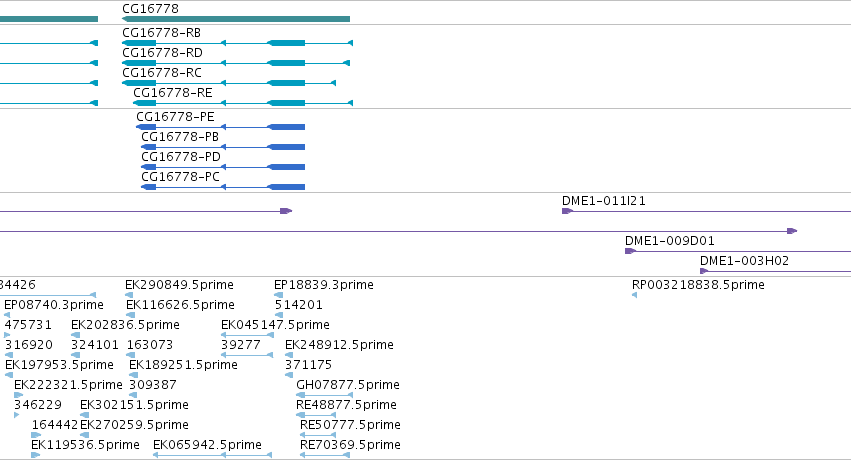Select the CG16778 gene bar
Screen dimensions: 851x460
pos(236,19)
